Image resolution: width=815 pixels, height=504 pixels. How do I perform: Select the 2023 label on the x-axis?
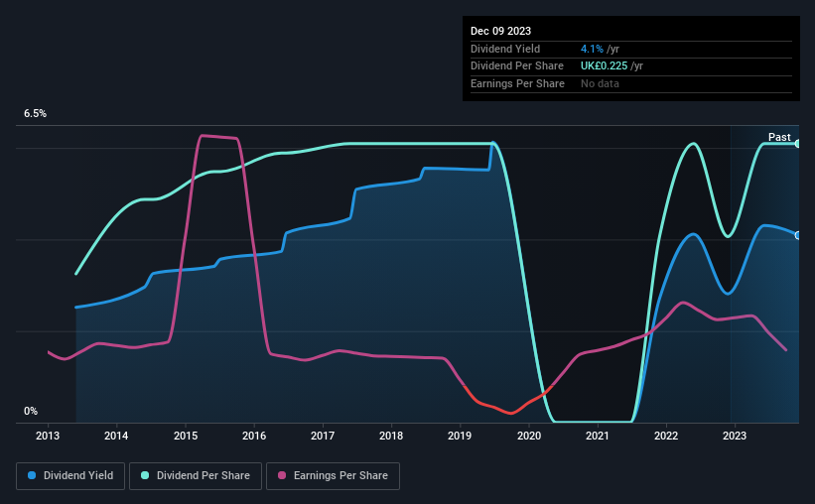pos(735,436)
